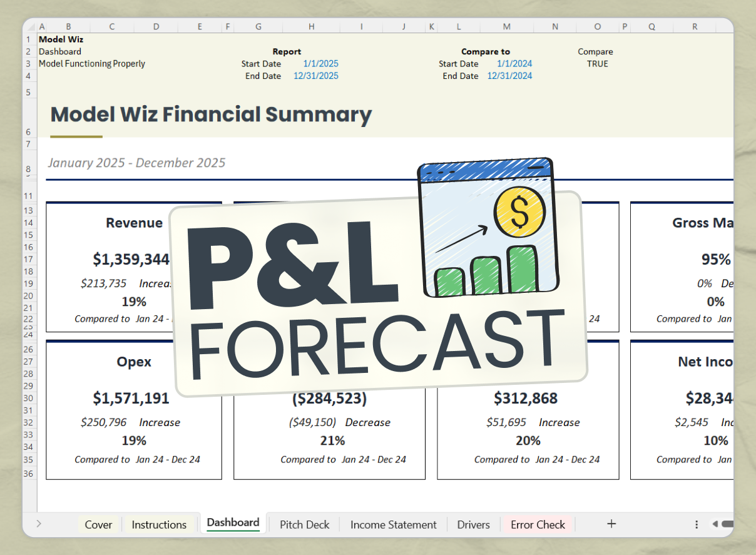Image resolution: width=756 pixels, height=555 pixels.
Task: Open the Instructions sheet
Action: [159, 524]
